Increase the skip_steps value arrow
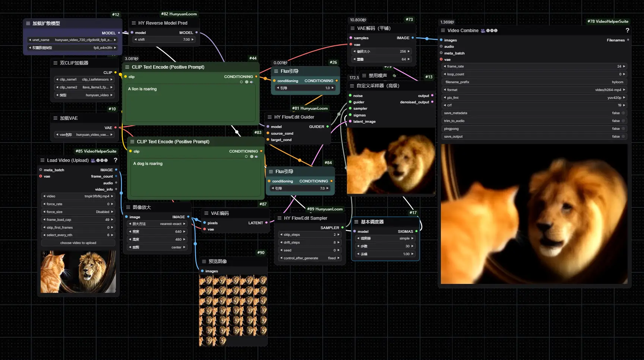 [x=338, y=235]
